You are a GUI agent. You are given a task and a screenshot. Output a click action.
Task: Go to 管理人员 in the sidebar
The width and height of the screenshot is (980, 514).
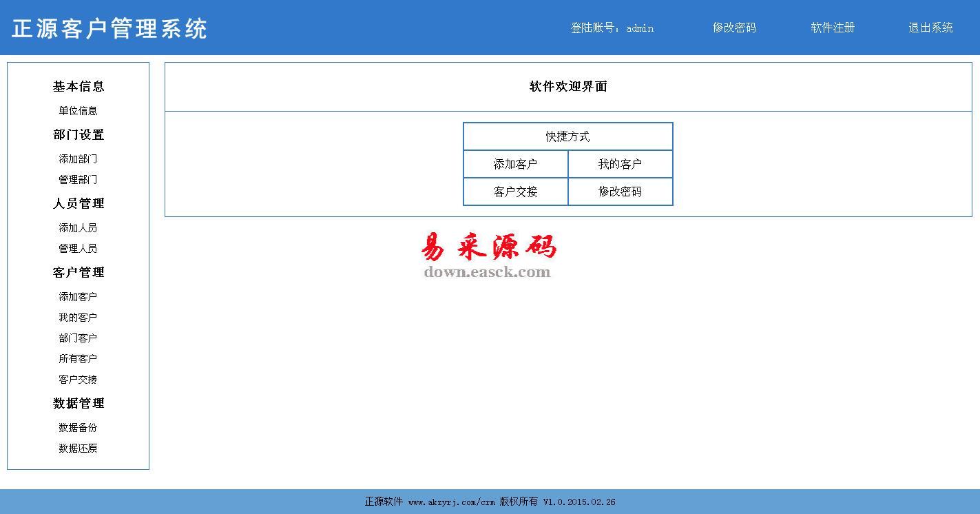click(x=78, y=249)
